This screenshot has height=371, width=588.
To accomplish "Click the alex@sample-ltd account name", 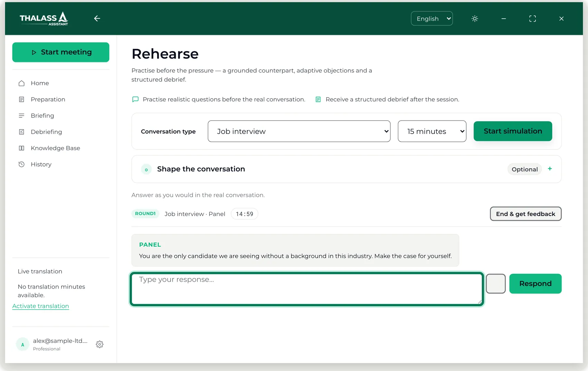I will coord(60,341).
